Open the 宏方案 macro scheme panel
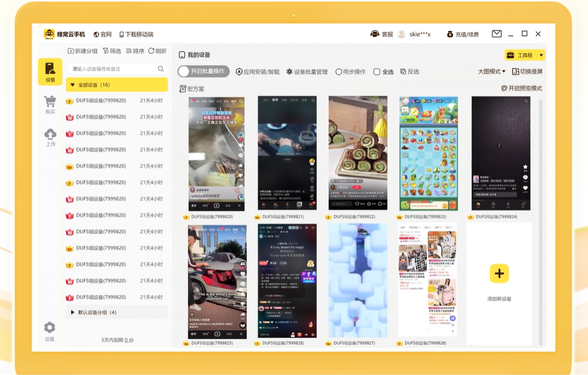This screenshot has width=588, height=375. pyautogui.click(x=191, y=88)
